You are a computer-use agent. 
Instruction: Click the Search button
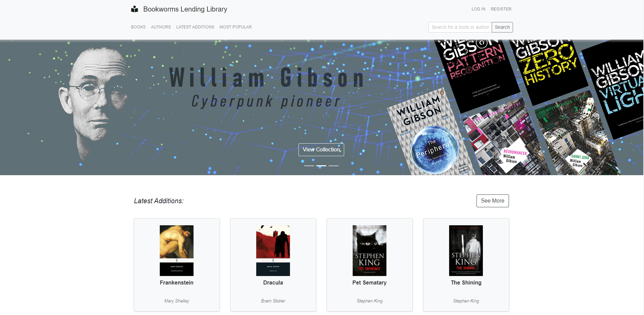click(502, 27)
